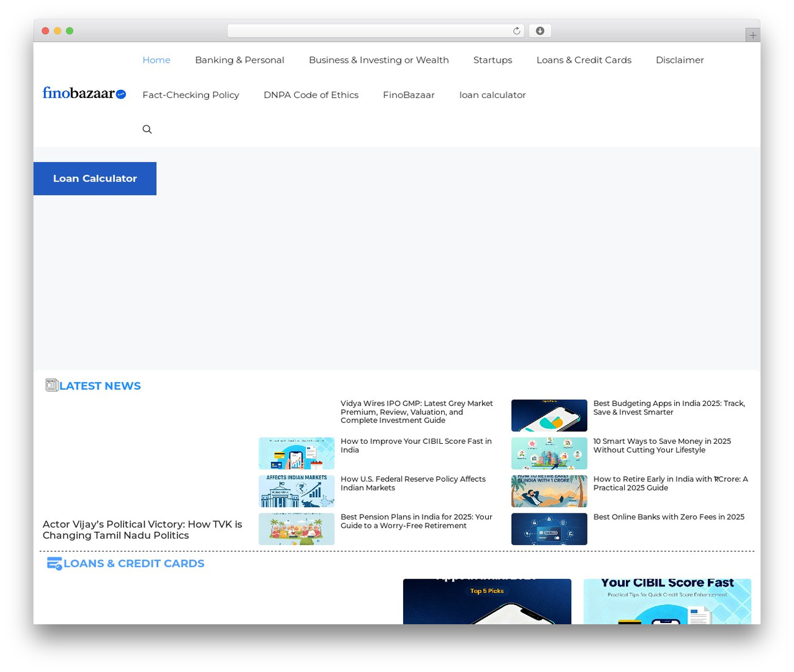794x672 pixels.
Task: Reload the page with the refresh icon
Action: [x=516, y=31]
